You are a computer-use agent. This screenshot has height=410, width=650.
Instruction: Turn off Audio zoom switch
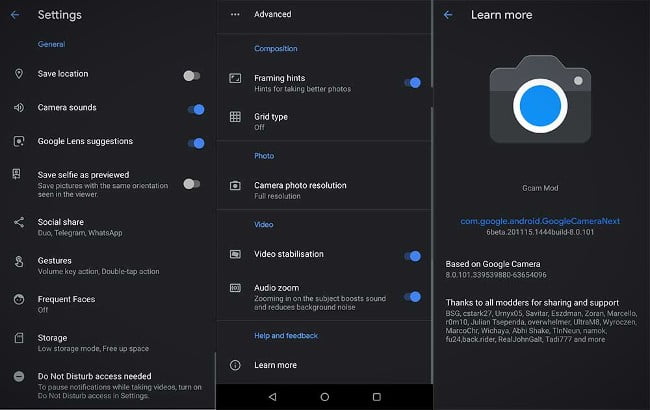(x=412, y=297)
